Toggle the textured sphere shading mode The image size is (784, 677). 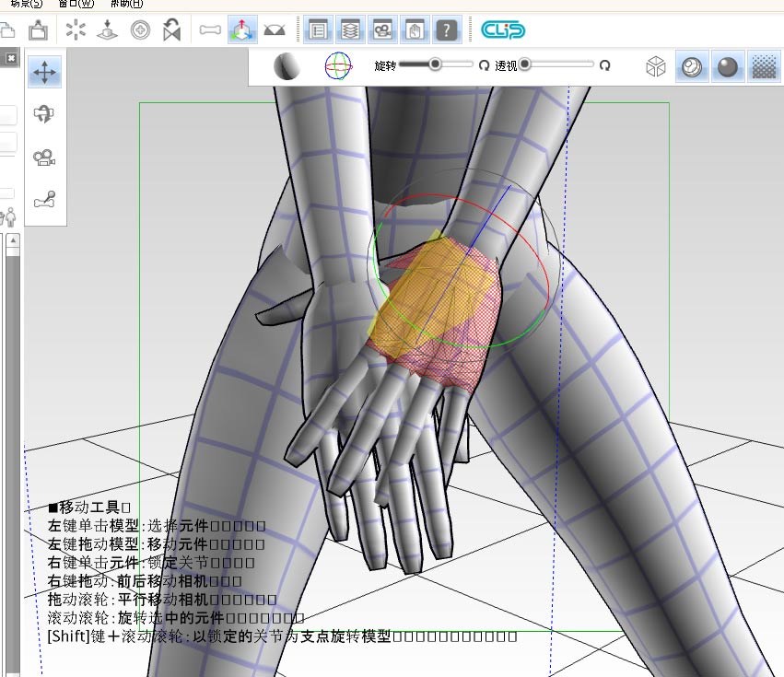(x=691, y=67)
